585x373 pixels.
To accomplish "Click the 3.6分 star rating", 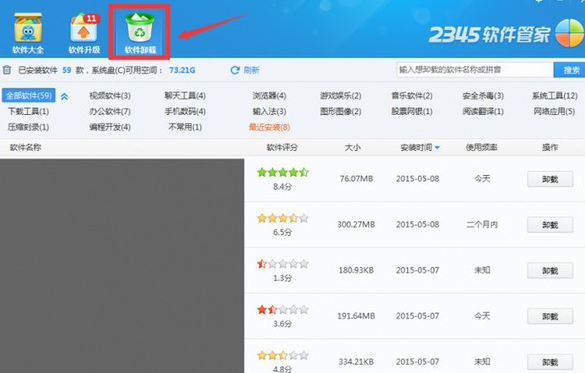I will pyautogui.click(x=283, y=310).
